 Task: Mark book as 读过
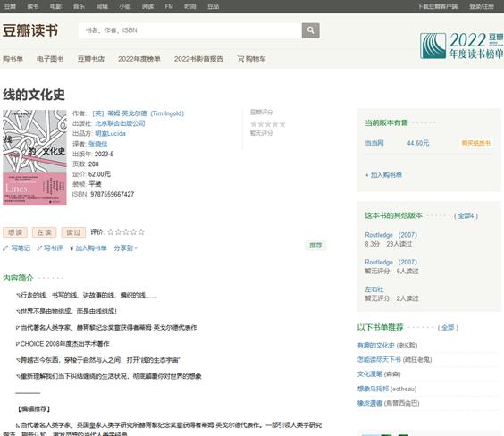[73, 232]
